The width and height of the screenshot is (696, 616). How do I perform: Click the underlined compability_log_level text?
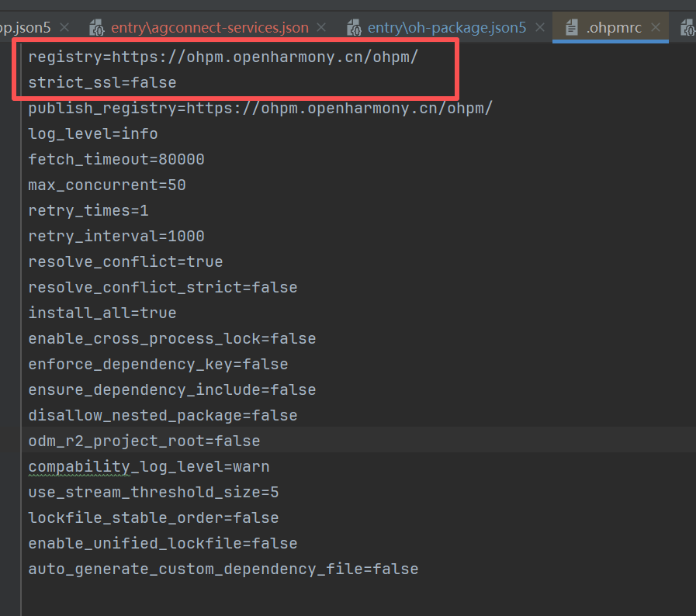click(149, 466)
